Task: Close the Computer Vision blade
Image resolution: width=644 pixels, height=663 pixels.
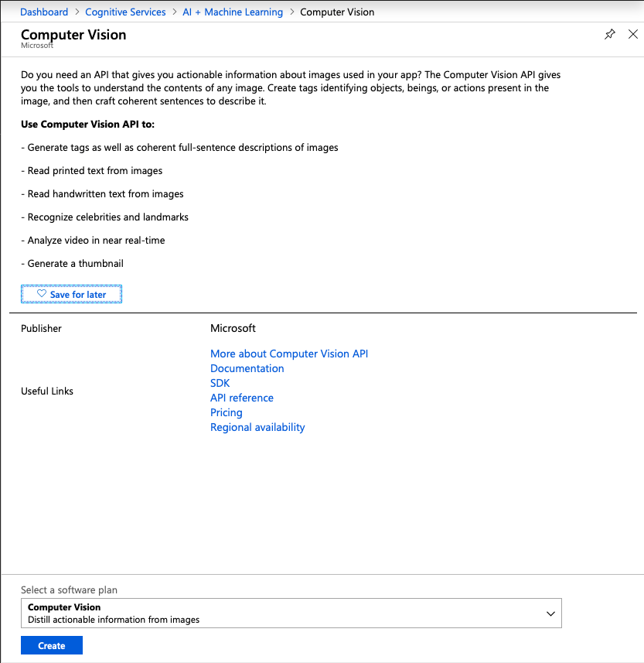Action: coord(633,34)
